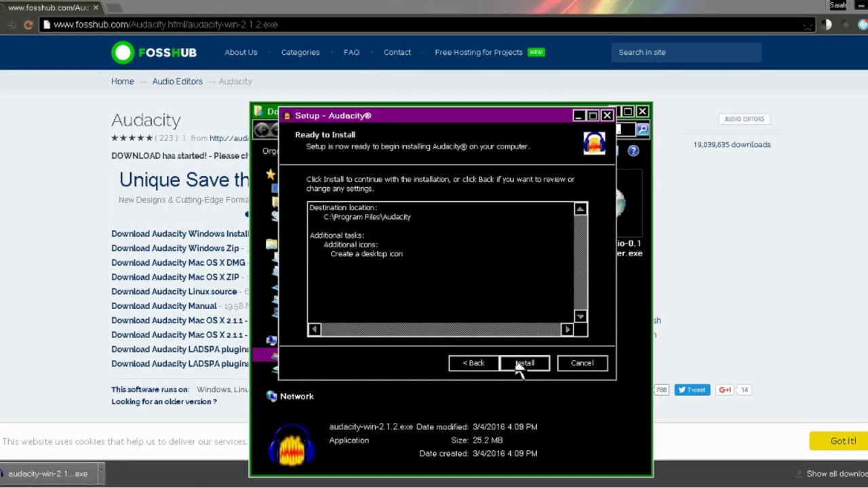Open Free Hosting for Projects
The height and width of the screenshot is (488, 868).
point(479,52)
